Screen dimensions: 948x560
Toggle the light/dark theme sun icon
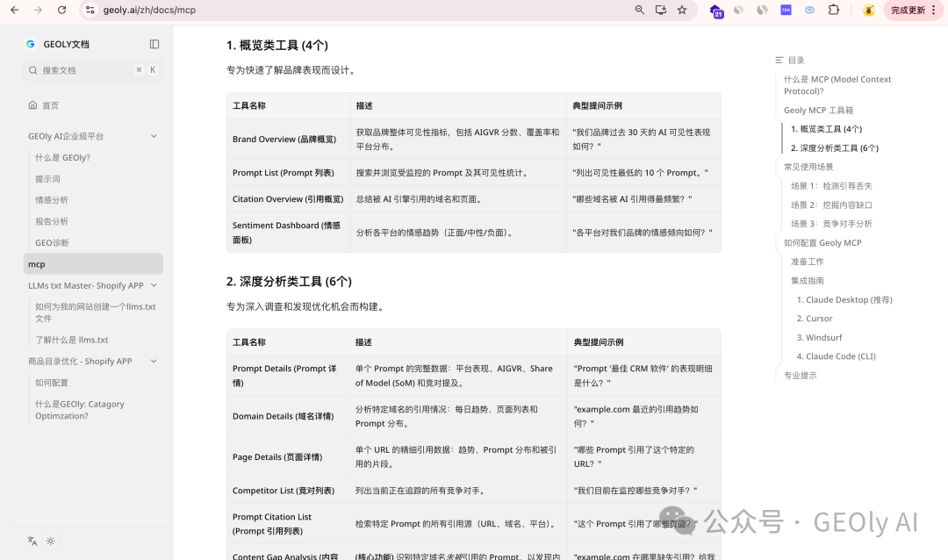[51, 542]
